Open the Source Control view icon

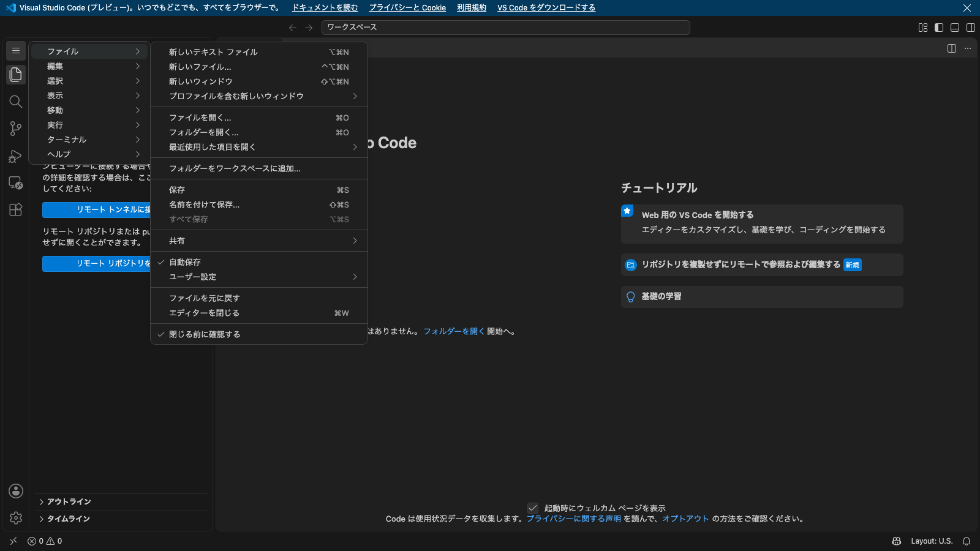(16, 129)
